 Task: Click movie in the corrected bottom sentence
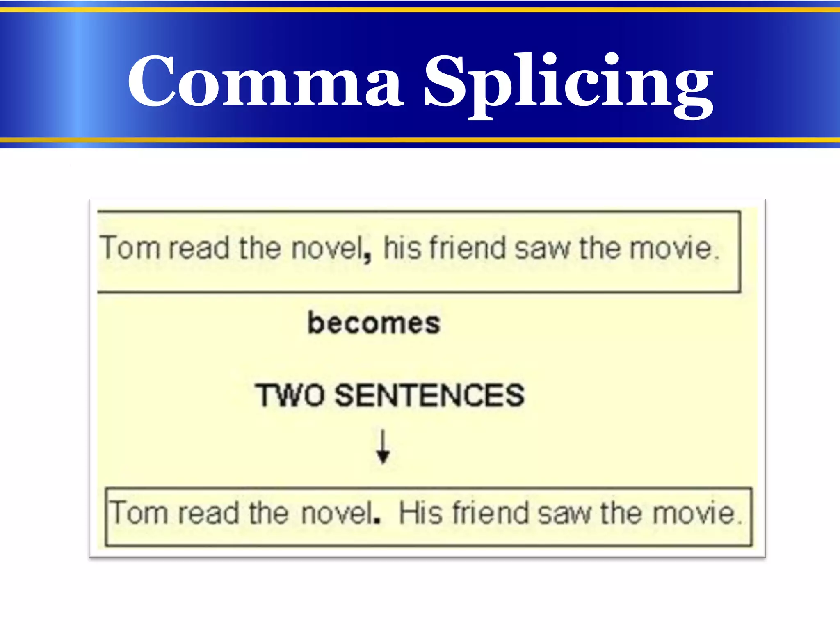(x=694, y=513)
